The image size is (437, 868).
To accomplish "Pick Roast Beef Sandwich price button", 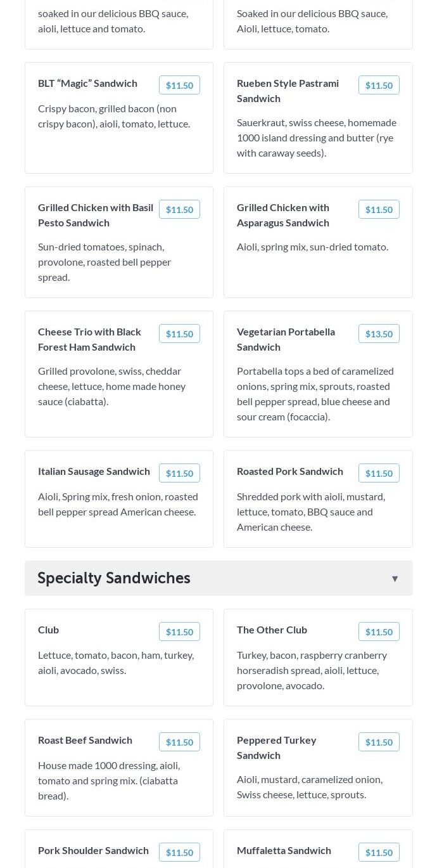I will [179, 742].
